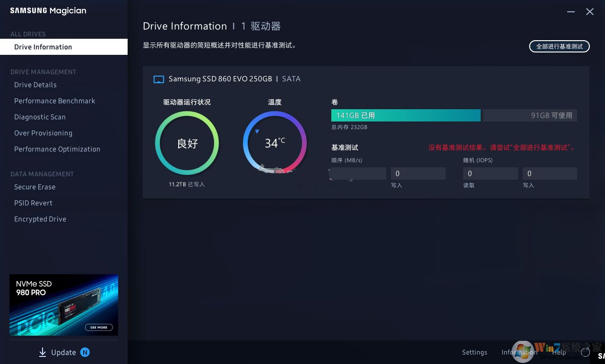Open Help in the bottom bar
The width and height of the screenshot is (605, 364).
tap(559, 352)
